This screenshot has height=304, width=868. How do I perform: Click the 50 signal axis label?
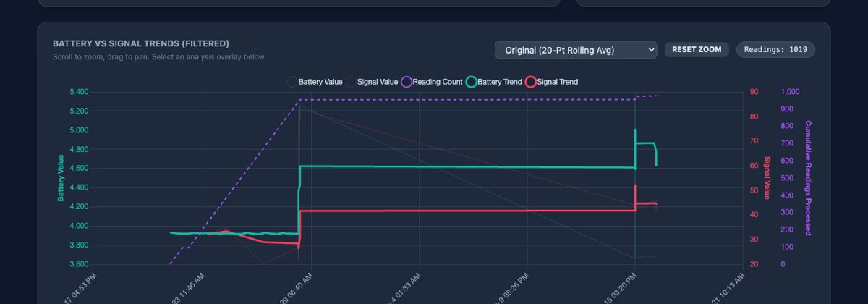click(x=754, y=190)
